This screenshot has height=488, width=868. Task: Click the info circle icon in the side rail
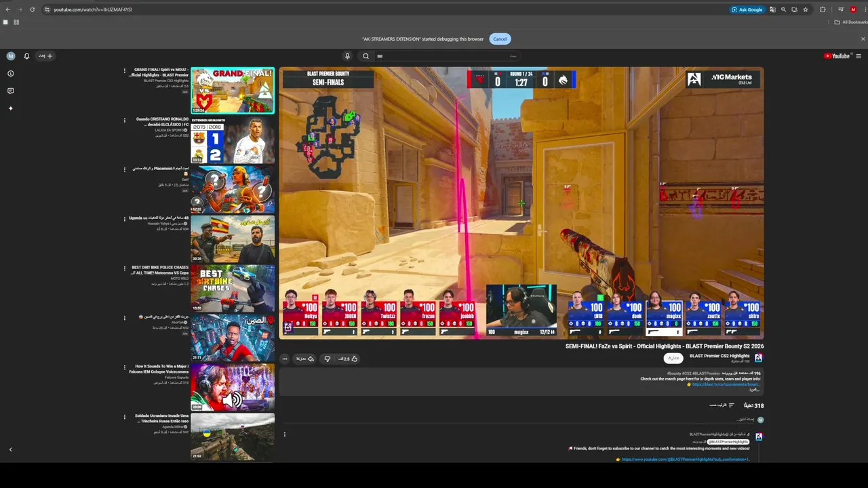[10, 73]
